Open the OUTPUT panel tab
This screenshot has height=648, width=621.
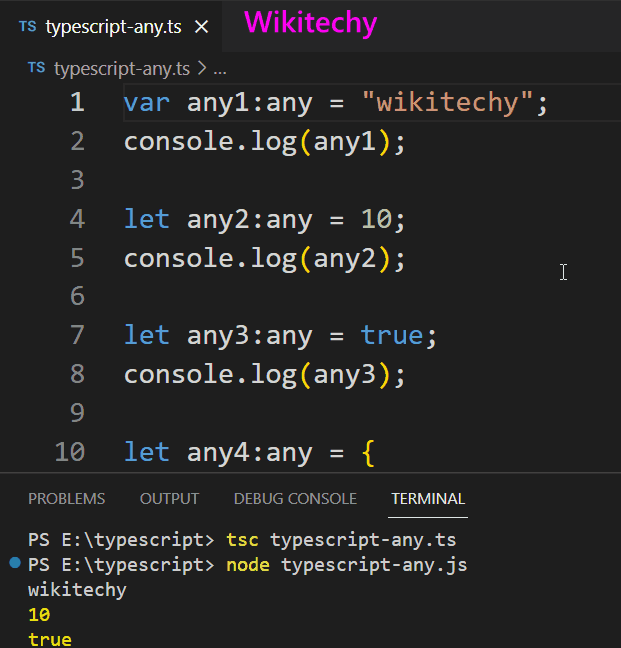click(169, 498)
